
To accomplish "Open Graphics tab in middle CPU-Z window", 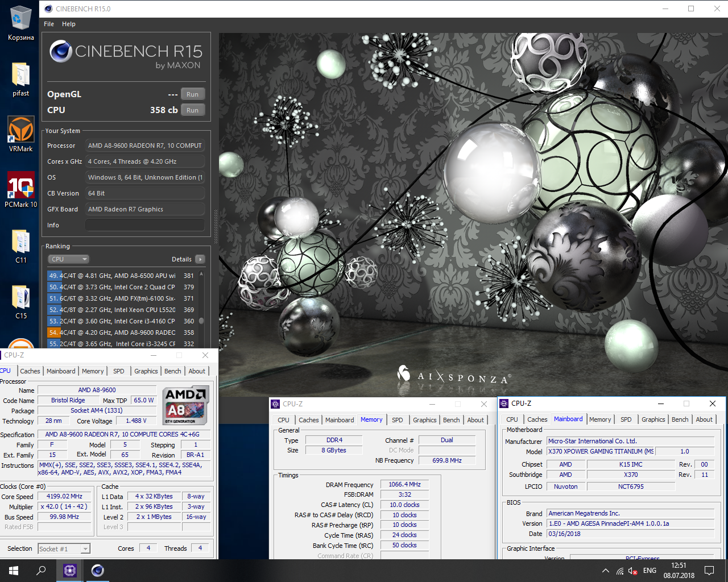I will coord(425,420).
